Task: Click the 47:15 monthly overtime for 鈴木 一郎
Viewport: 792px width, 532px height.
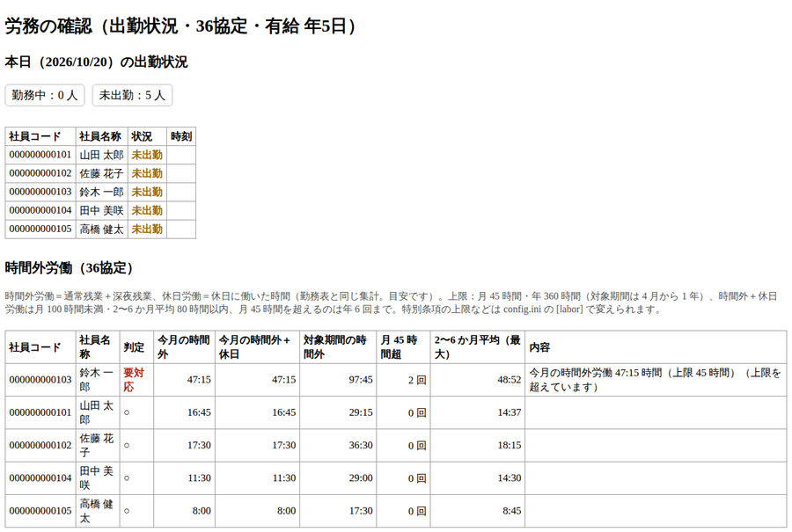Action: [x=199, y=380]
